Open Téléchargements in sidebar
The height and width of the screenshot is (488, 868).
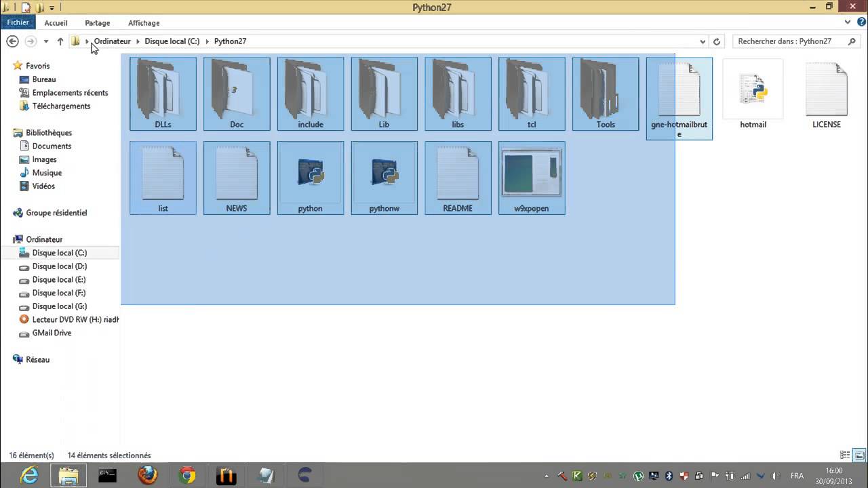tap(61, 106)
